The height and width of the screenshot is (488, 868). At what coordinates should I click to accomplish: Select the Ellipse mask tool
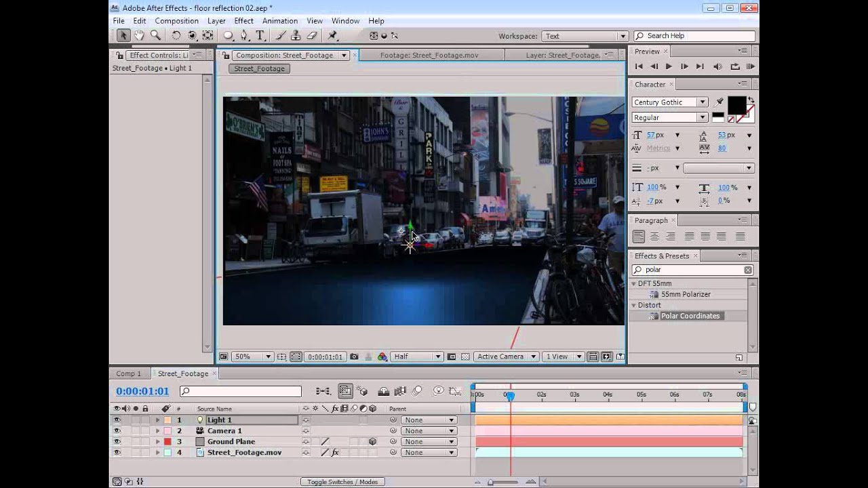[229, 36]
